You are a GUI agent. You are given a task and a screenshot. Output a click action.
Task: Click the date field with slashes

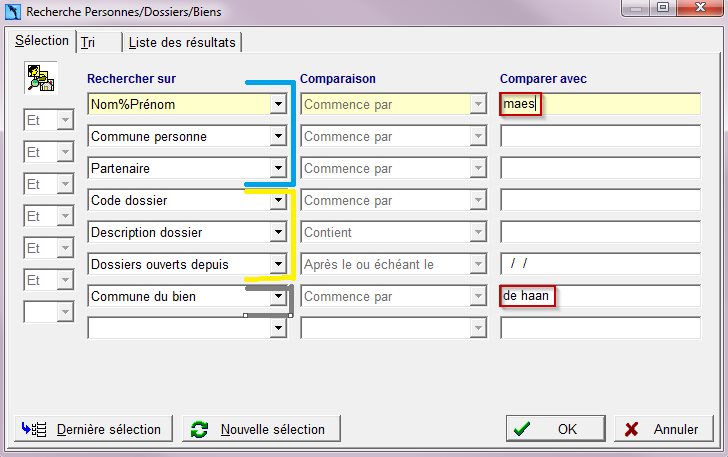click(600, 264)
